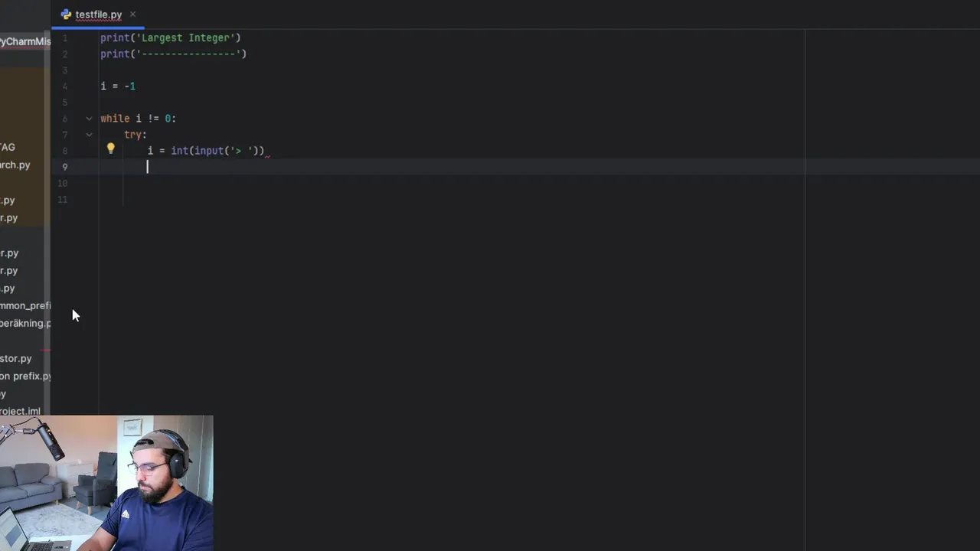Click the yellow lightbulb quick-fix icon
980x551 pixels.
pos(110,149)
